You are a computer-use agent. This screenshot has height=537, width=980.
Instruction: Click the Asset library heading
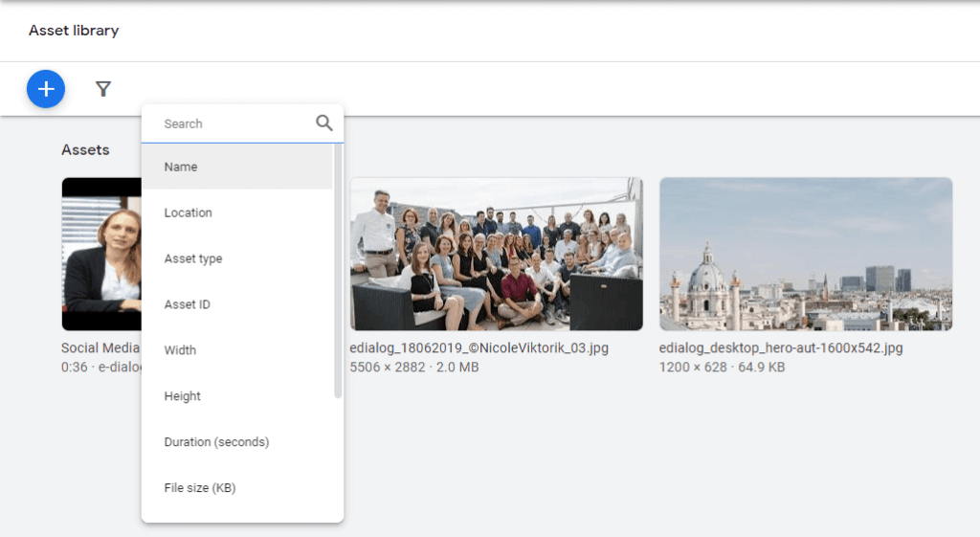click(74, 31)
